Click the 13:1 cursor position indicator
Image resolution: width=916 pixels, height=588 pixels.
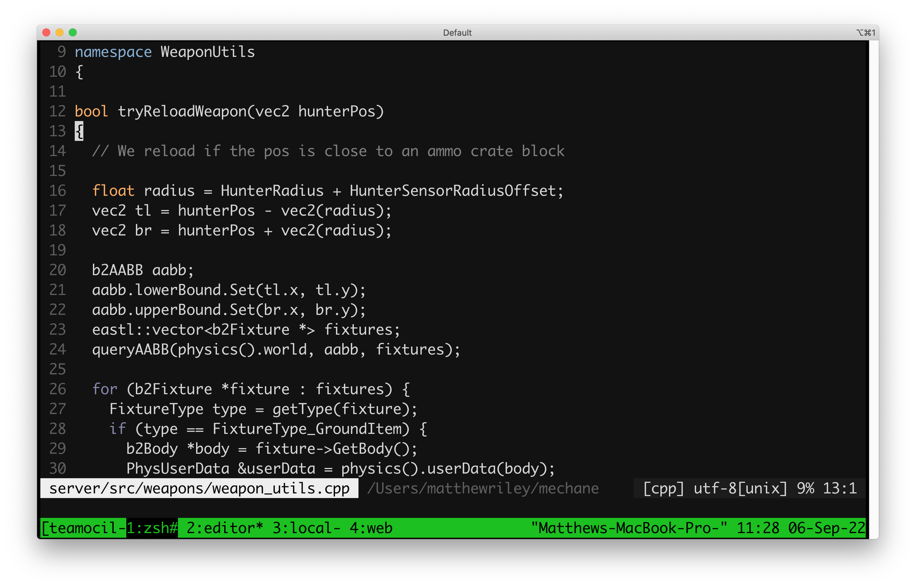click(x=840, y=488)
